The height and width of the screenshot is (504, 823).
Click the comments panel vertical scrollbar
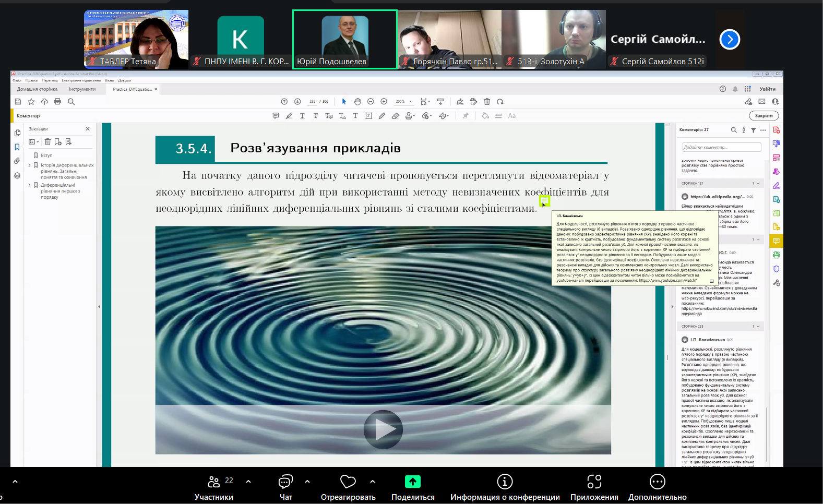[x=766, y=433]
